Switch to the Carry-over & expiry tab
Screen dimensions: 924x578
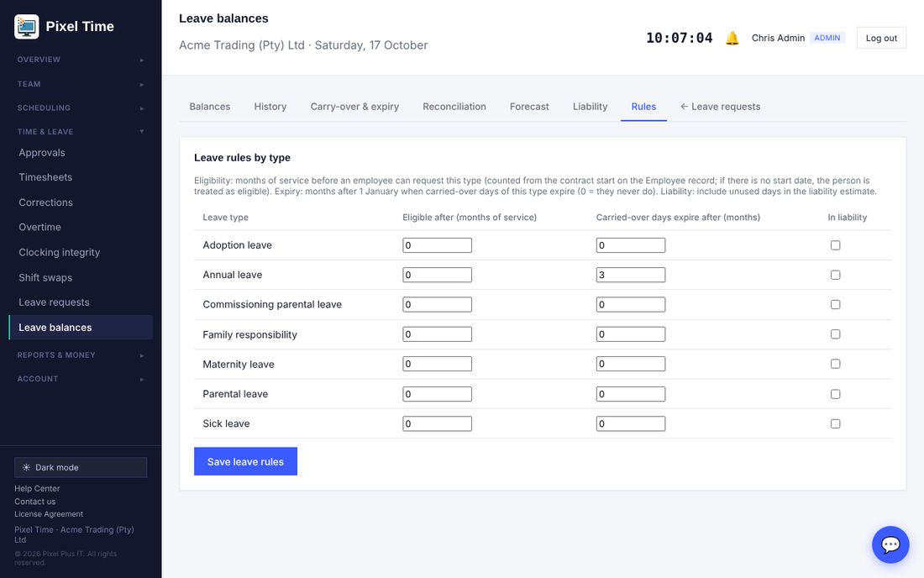click(354, 107)
